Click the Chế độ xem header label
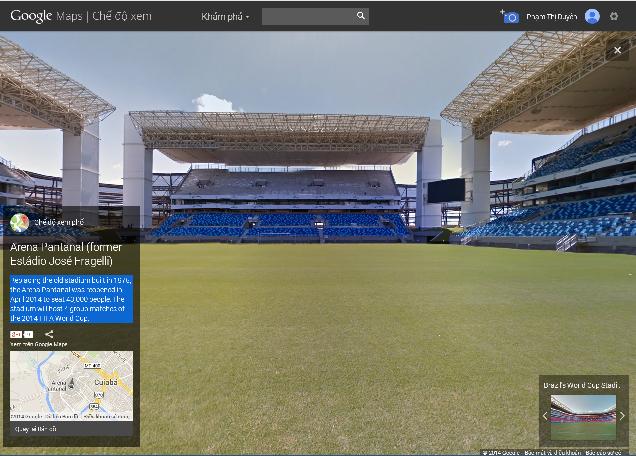This screenshot has height=456, width=636. [121, 16]
